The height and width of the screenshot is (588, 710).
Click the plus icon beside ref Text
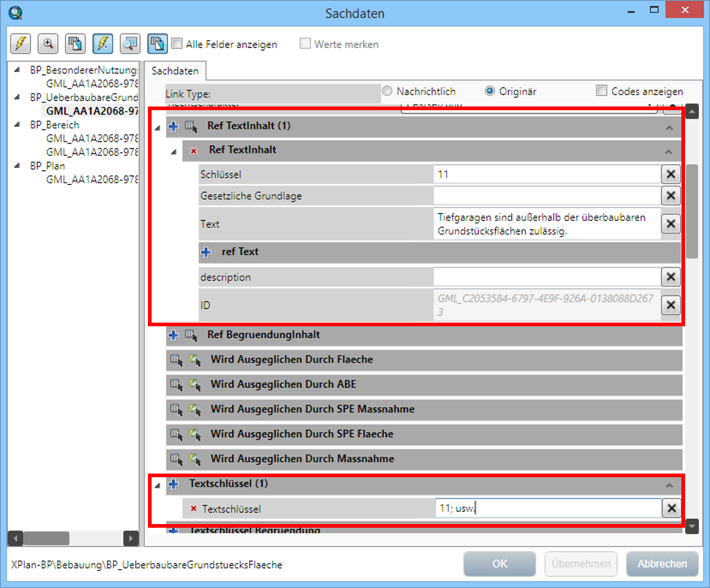point(206,252)
